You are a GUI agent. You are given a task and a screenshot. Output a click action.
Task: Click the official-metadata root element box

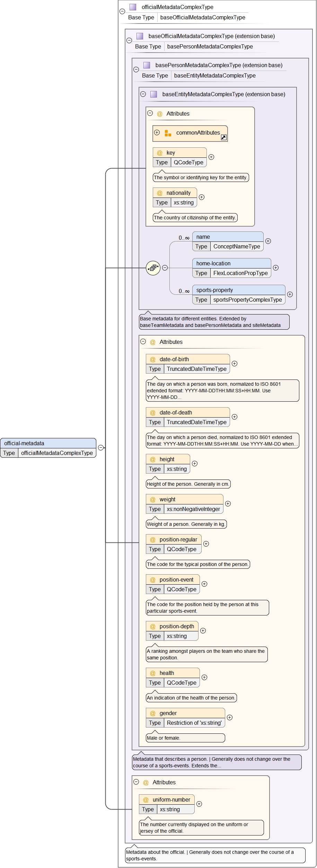48,444
